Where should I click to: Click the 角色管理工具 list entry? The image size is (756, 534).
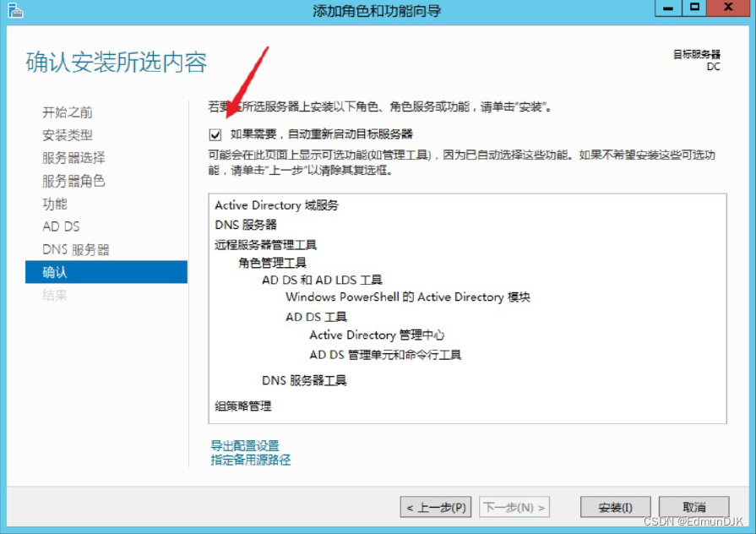pyautogui.click(x=272, y=263)
